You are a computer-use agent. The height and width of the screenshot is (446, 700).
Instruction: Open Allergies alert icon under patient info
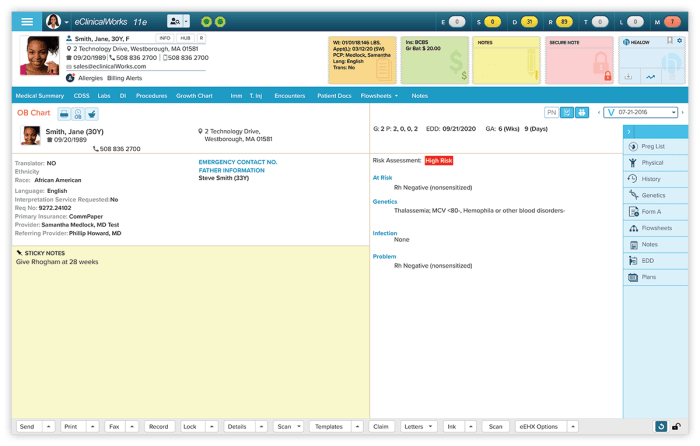(71, 77)
